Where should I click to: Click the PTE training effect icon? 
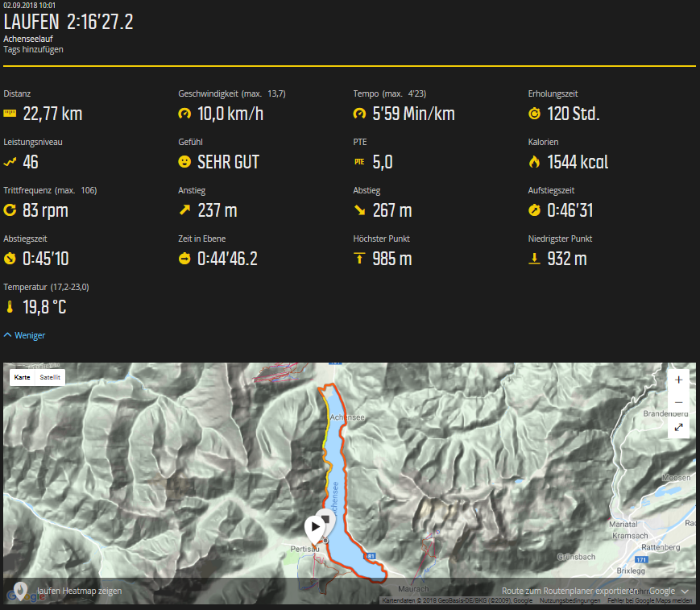[359, 162]
